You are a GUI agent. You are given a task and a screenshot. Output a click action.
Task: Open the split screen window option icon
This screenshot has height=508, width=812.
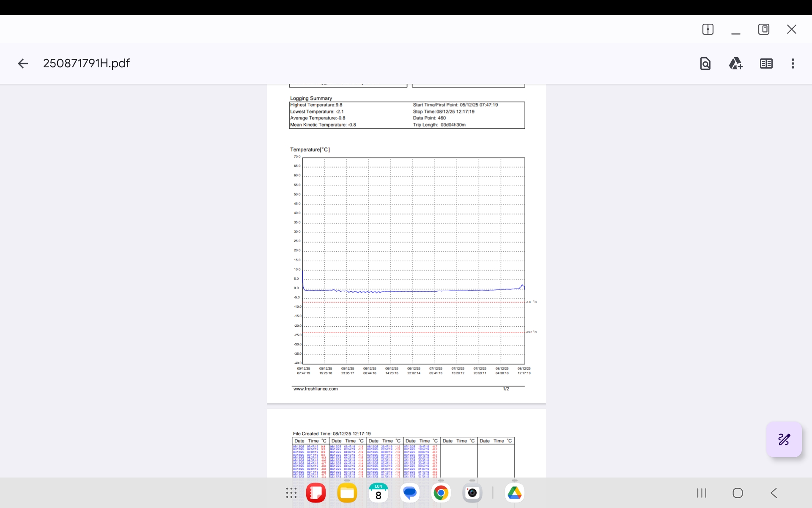(x=708, y=29)
